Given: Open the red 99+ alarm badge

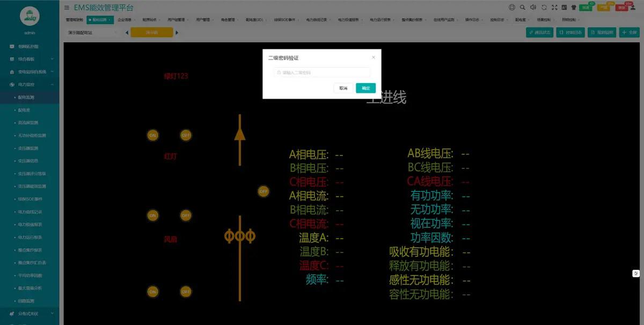Looking at the screenshot, I should pos(622,8).
